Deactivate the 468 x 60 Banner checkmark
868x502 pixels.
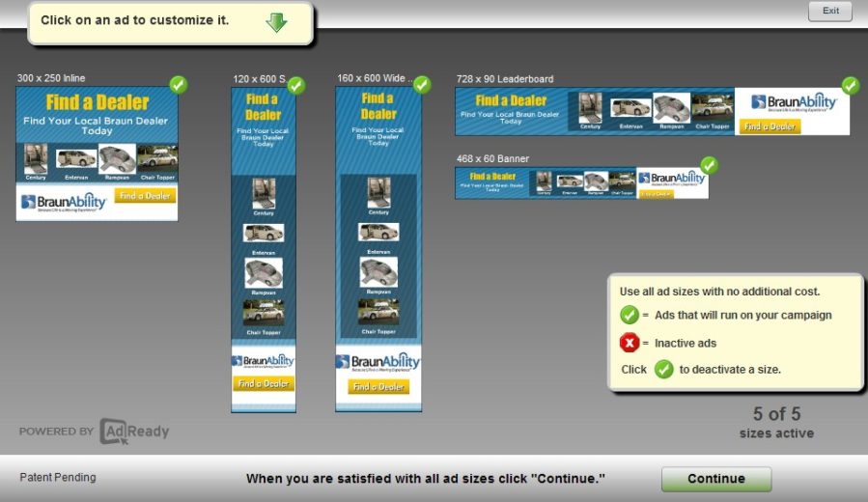coord(709,165)
